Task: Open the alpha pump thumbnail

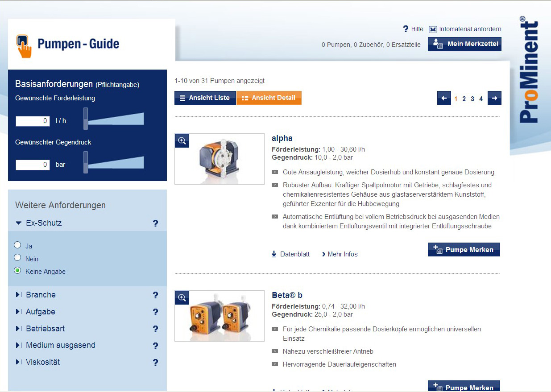Action: click(x=220, y=159)
